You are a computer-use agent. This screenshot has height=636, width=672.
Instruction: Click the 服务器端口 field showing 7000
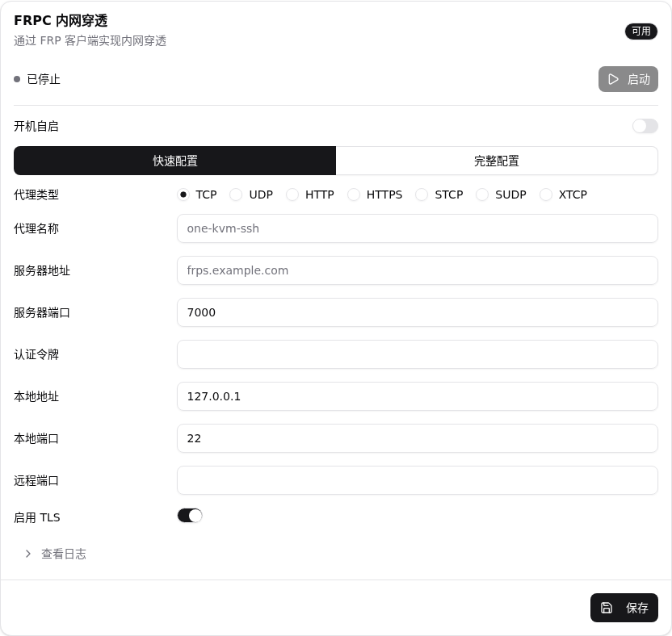pos(418,312)
